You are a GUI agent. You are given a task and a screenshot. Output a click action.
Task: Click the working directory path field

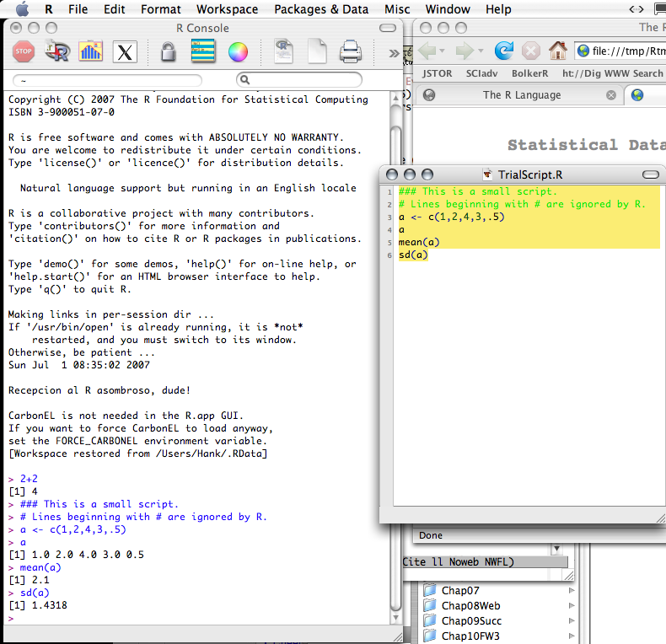coord(107,80)
